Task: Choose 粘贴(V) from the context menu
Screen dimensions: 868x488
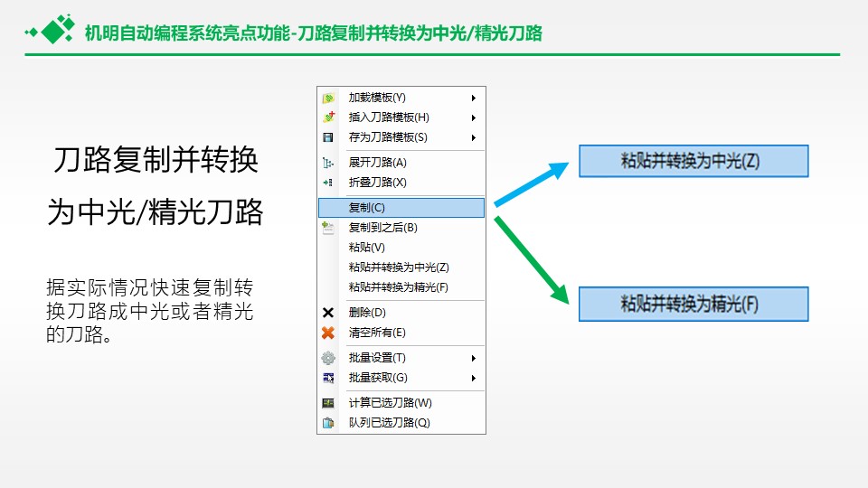Action: click(401, 248)
